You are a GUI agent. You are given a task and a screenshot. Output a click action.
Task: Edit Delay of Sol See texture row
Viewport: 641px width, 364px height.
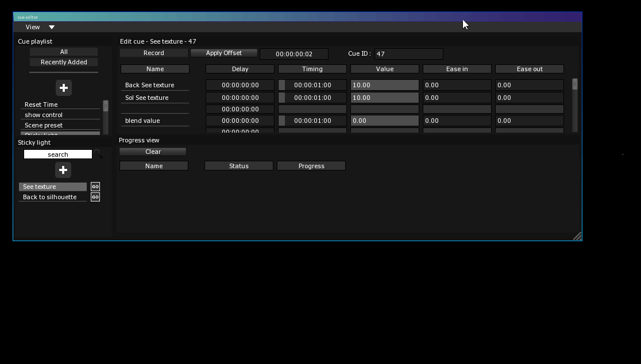240,98
